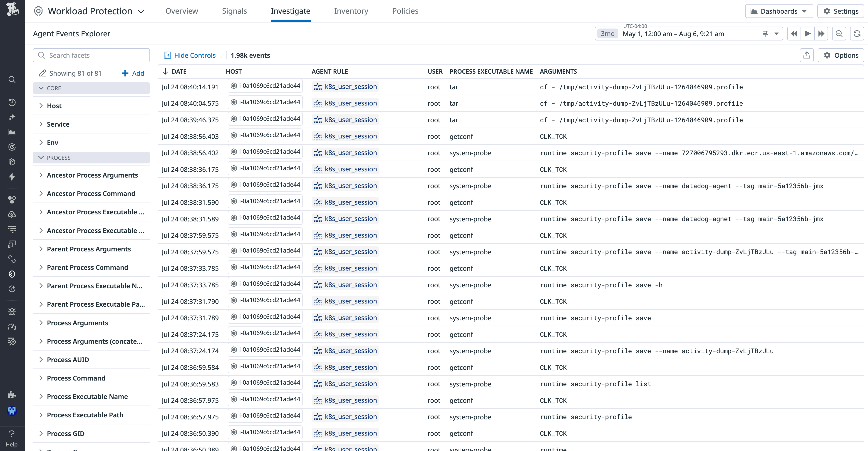
Task: Hide Controls using the toggle above the facets
Action: [190, 55]
